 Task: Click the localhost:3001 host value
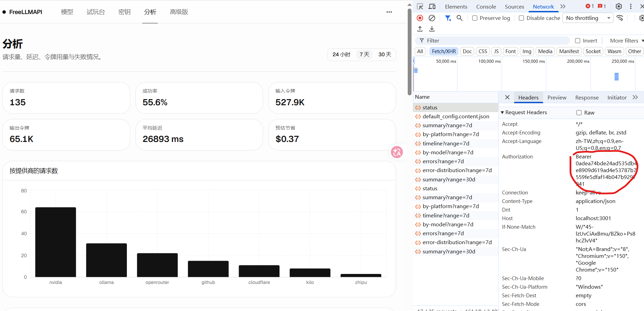point(593,218)
